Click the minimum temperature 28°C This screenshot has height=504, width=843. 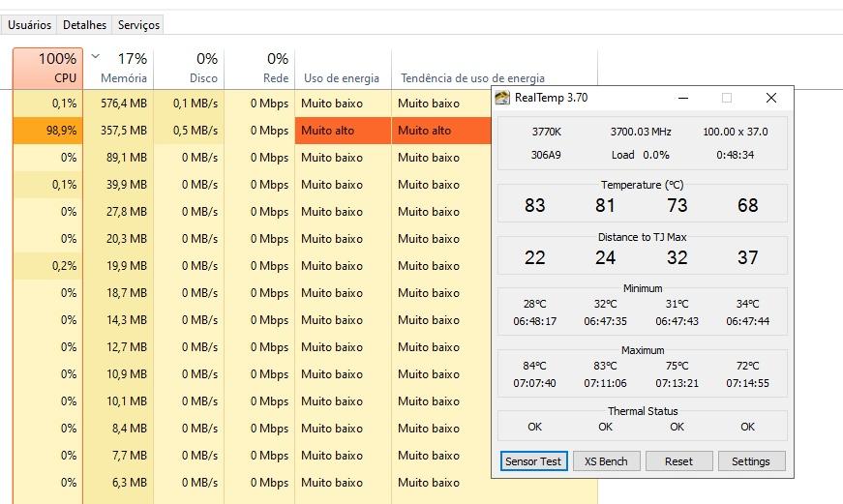535,304
